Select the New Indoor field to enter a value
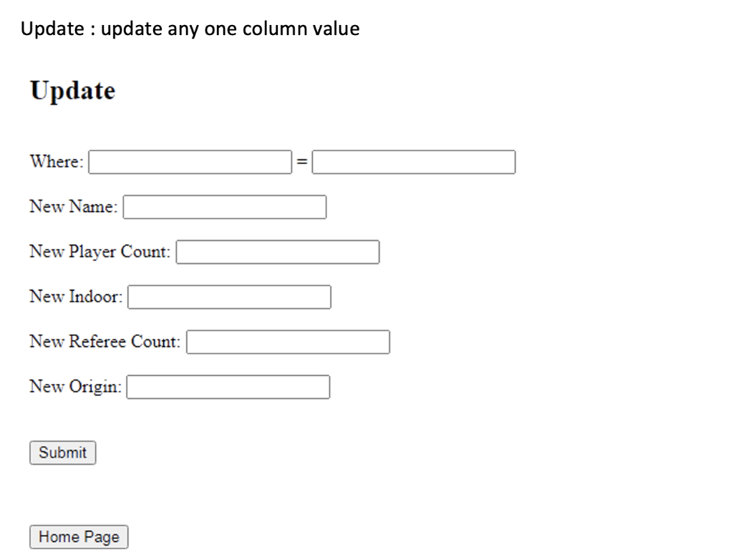Screen dimensions: 733x560 point(228,296)
